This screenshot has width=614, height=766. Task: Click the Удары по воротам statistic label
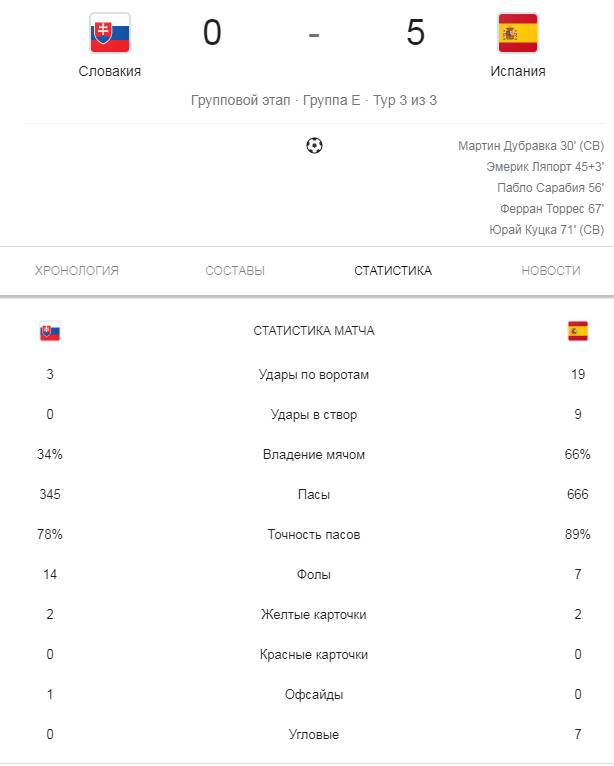pos(314,375)
